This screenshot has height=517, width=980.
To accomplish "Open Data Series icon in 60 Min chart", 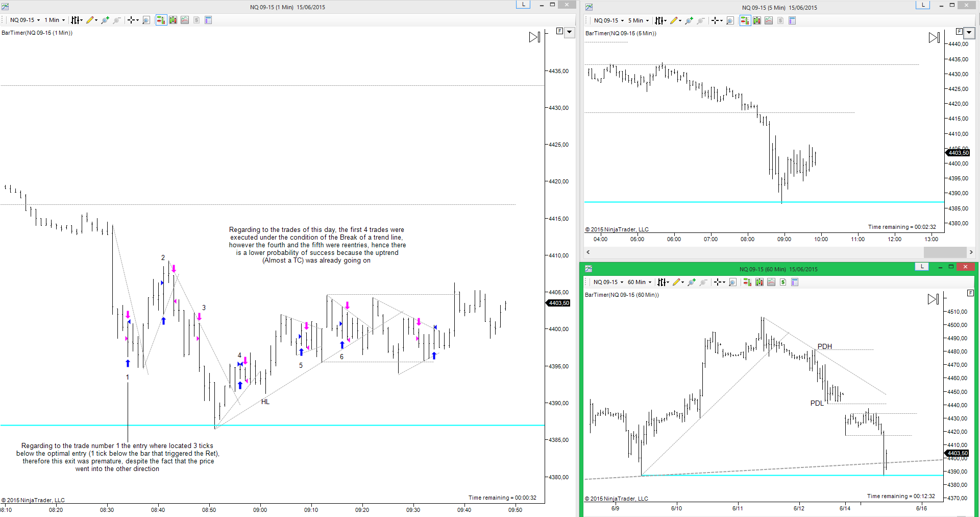I will pos(759,282).
